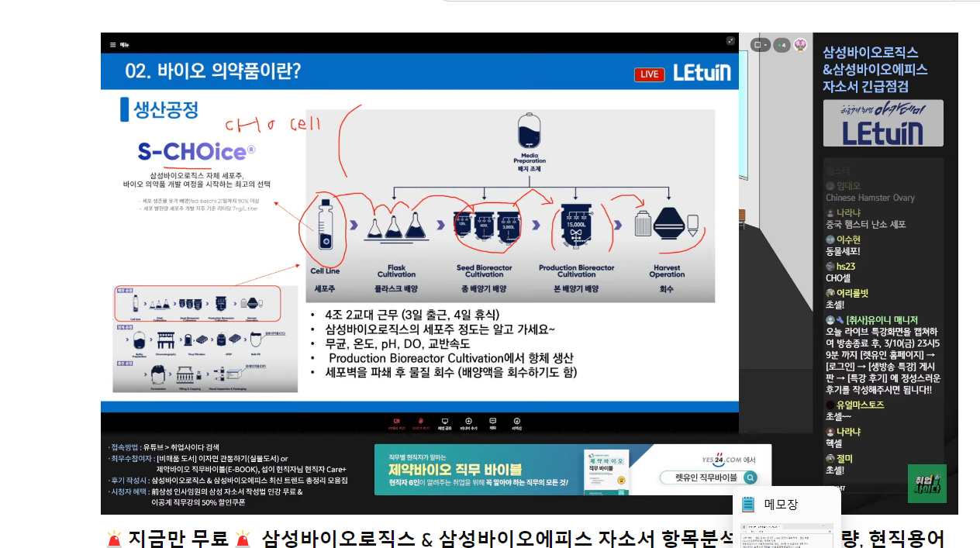Open the chat panel icon
This screenshot has width=980, height=548.
coord(493,422)
